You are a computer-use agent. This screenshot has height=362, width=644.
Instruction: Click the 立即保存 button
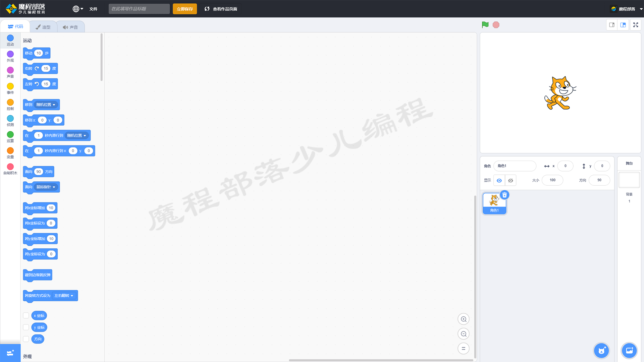(x=185, y=9)
